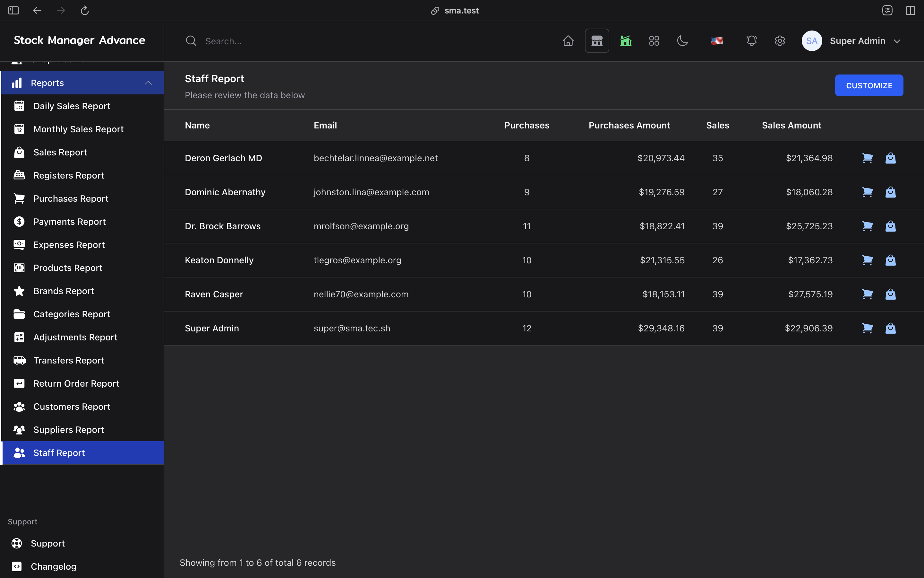Go back with browser back arrow

[37, 10]
